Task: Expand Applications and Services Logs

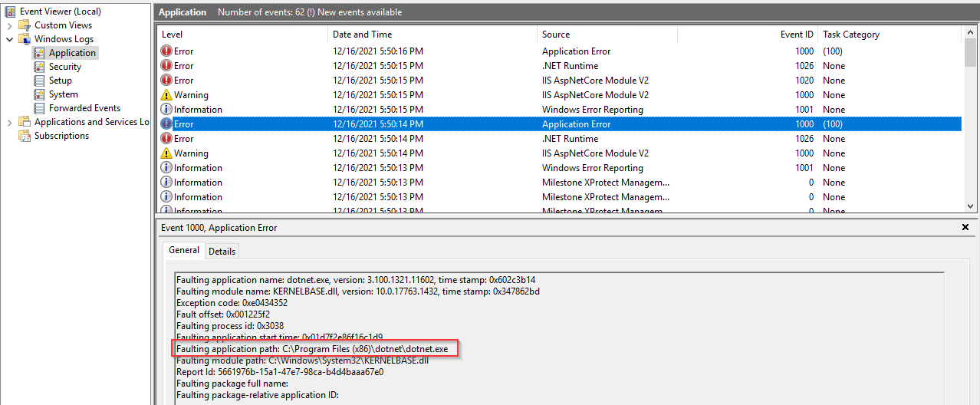Action: 10,122
